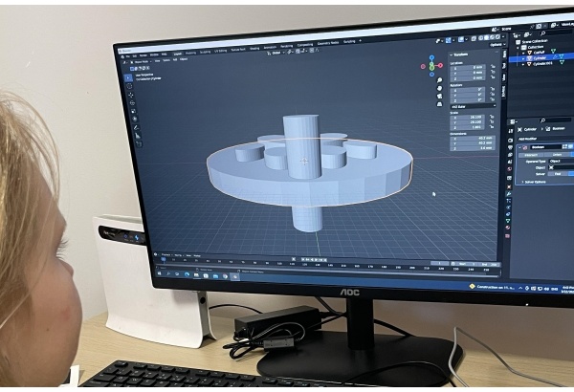Click the Blender logo menu icon
Image resolution: width=574 pixels, height=392 pixels.
click(122, 56)
